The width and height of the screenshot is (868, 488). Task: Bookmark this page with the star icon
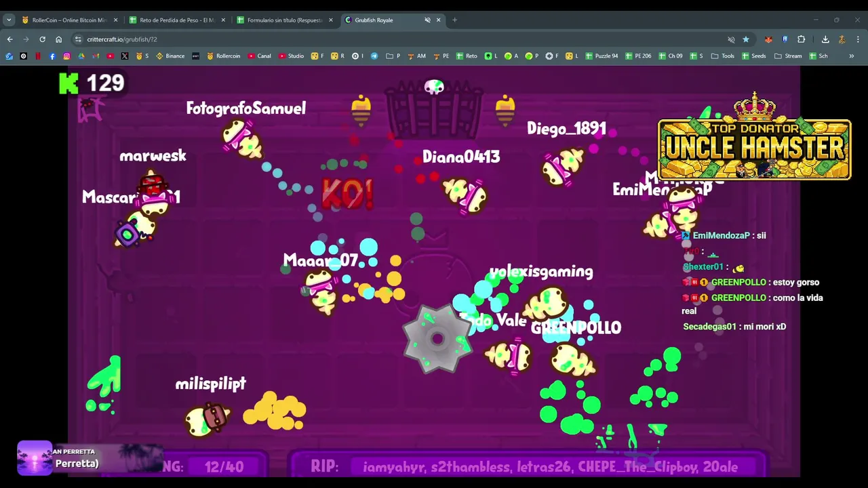(x=746, y=39)
